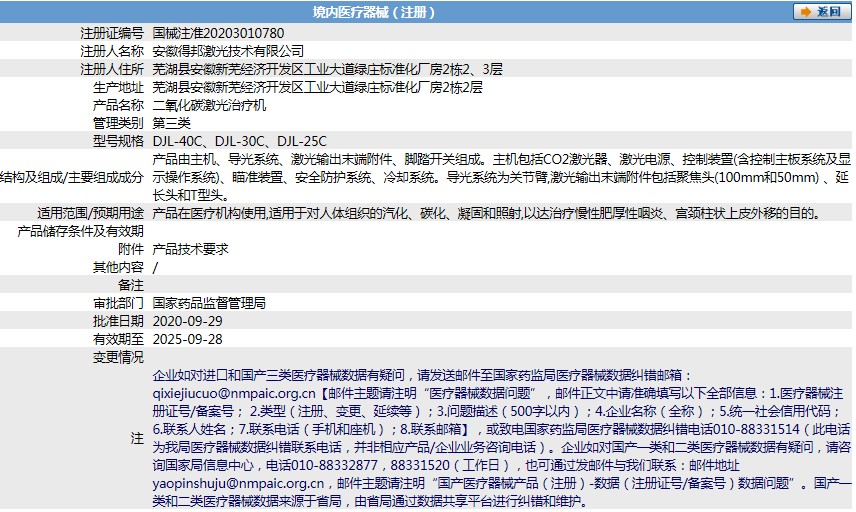Click the label 注册人住所

(112, 69)
